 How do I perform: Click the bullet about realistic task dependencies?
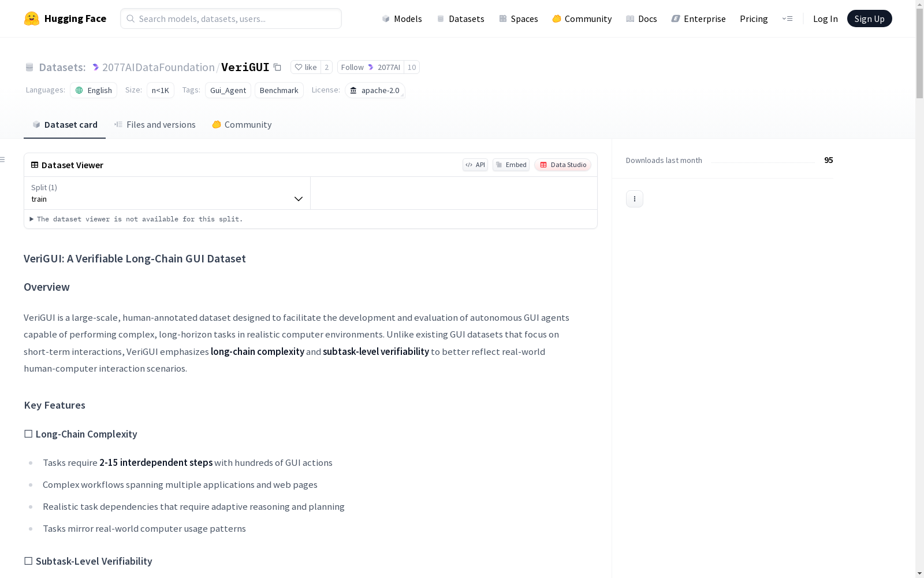[193, 506]
